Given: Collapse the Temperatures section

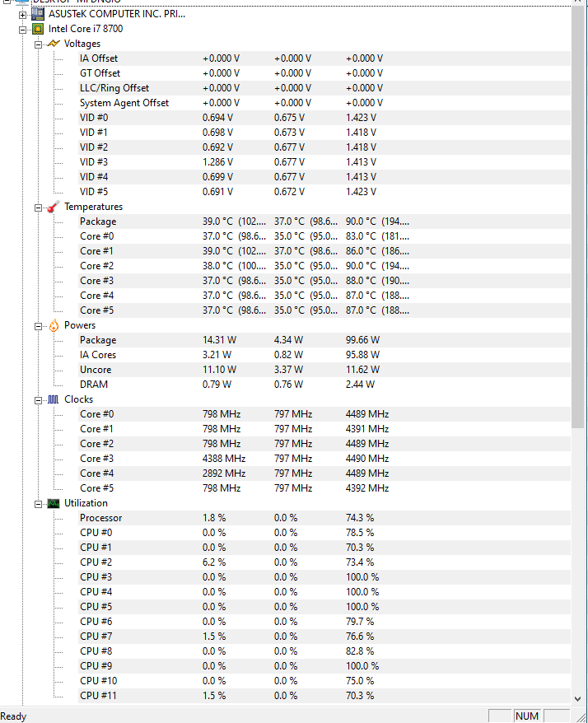Looking at the screenshot, I should 38,208.
